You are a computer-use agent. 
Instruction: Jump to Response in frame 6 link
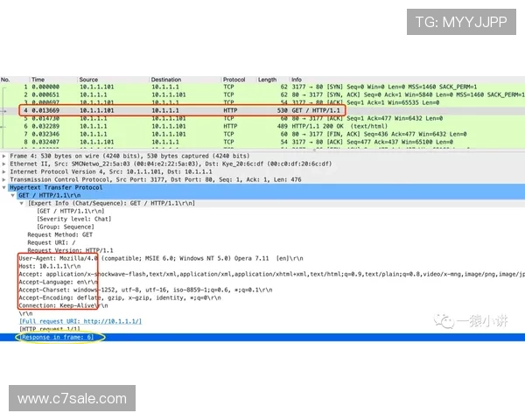tap(62, 337)
